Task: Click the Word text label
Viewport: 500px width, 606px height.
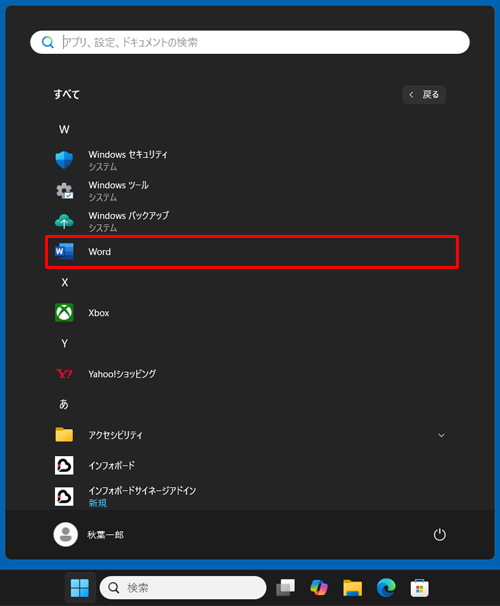Action: 100,252
